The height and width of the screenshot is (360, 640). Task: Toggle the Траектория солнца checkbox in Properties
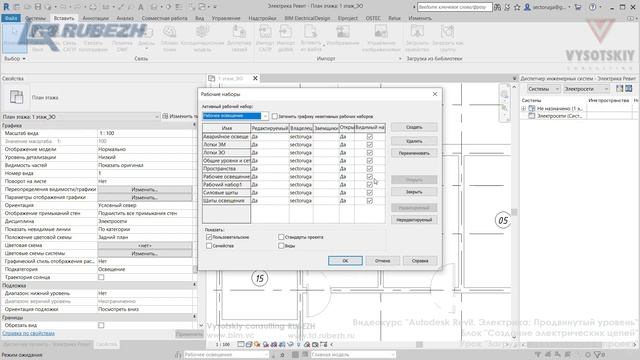click(101, 277)
